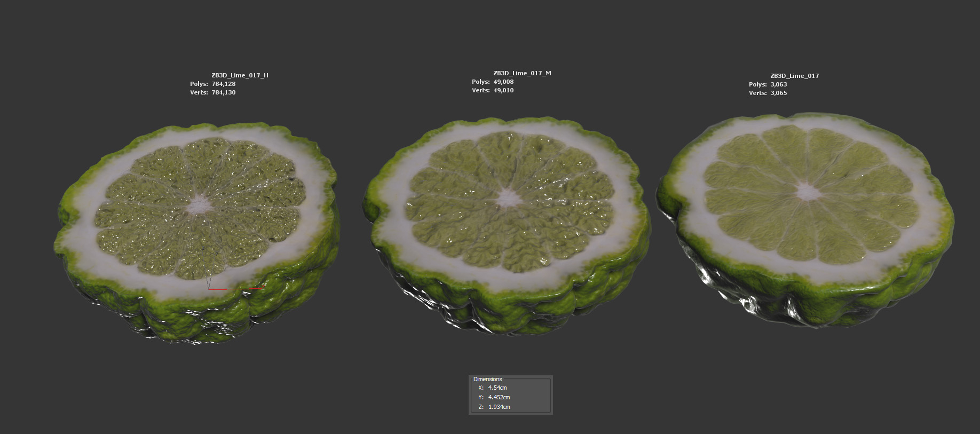Click the ZB3D_Lime_017_M model name label
Viewport: 980px width, 434px height.
click(x=522, y=73)
